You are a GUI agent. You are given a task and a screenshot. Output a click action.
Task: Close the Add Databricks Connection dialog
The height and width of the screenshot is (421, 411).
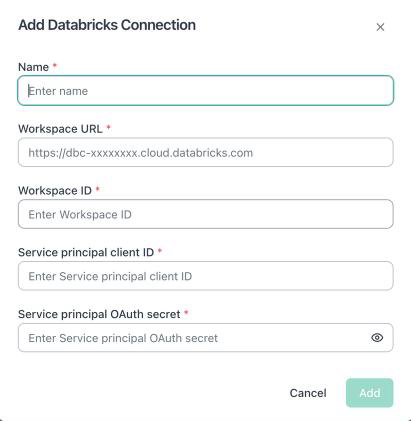click(380, 27)
